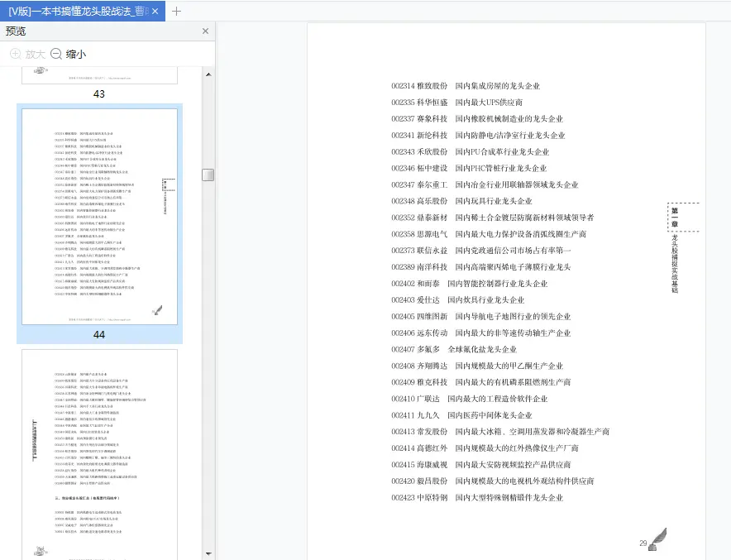731x560 pixels.
Task: Click the preview panel scrollbar thumb
Action: (208, 175)
